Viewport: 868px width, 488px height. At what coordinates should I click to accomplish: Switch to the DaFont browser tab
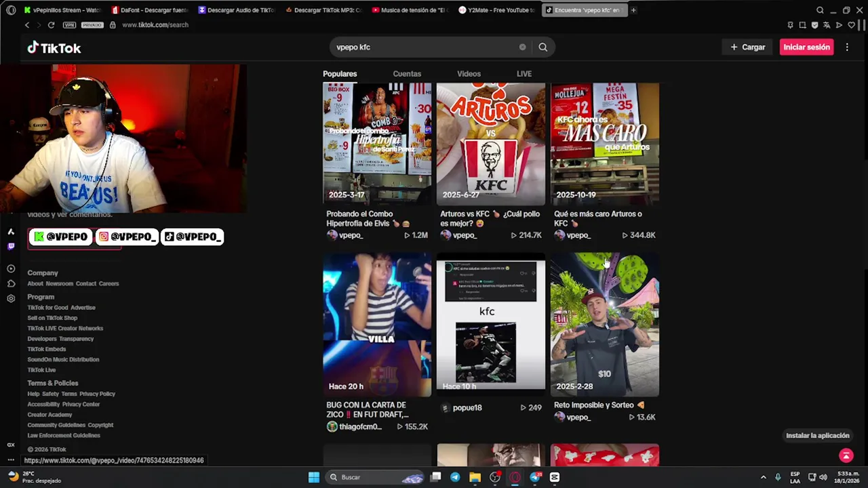coord(150,10)
